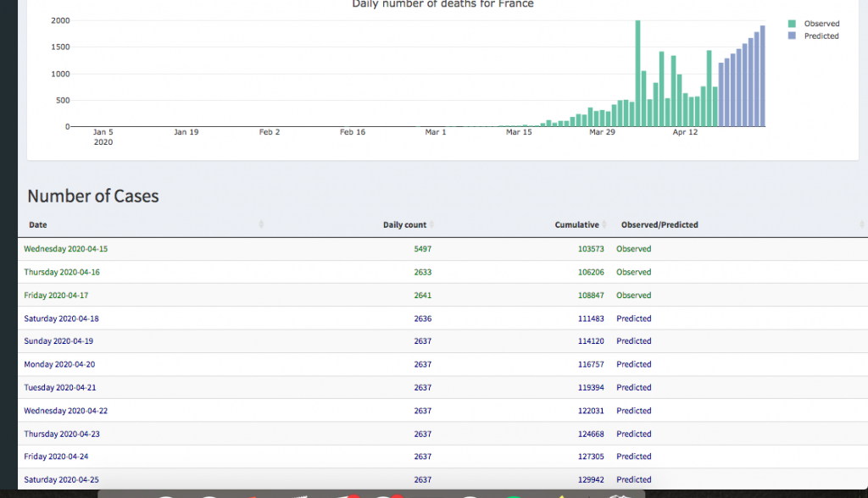Screen dimensions: 868x498
Task: Click the tallest green bar reaching 2000
Action: coord(637,73)
